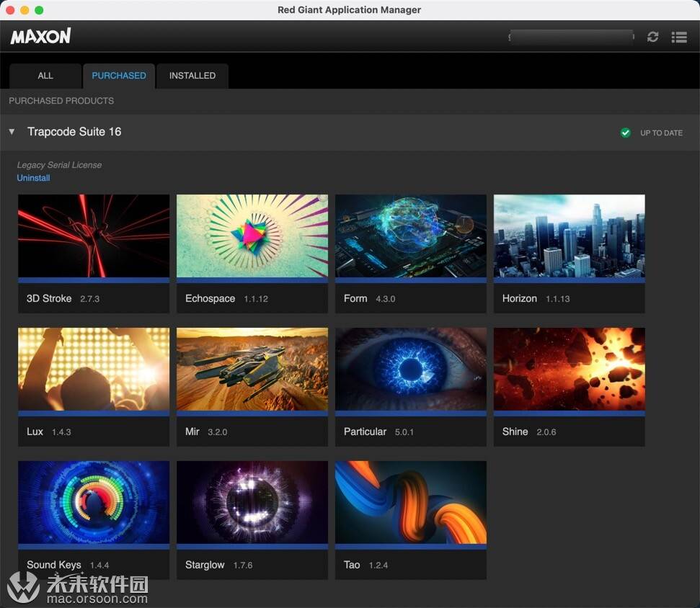Screen dimensions: 700x608
Task: Open the Tao ribbon thumbnail
Action: pyautogui.click(x=411, y=502)
